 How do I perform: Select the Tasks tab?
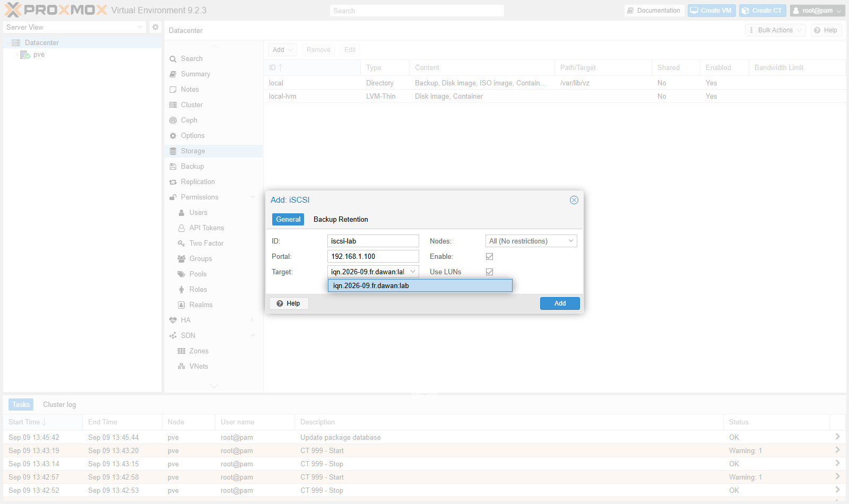pyautogui.click(x=21, y=404)
